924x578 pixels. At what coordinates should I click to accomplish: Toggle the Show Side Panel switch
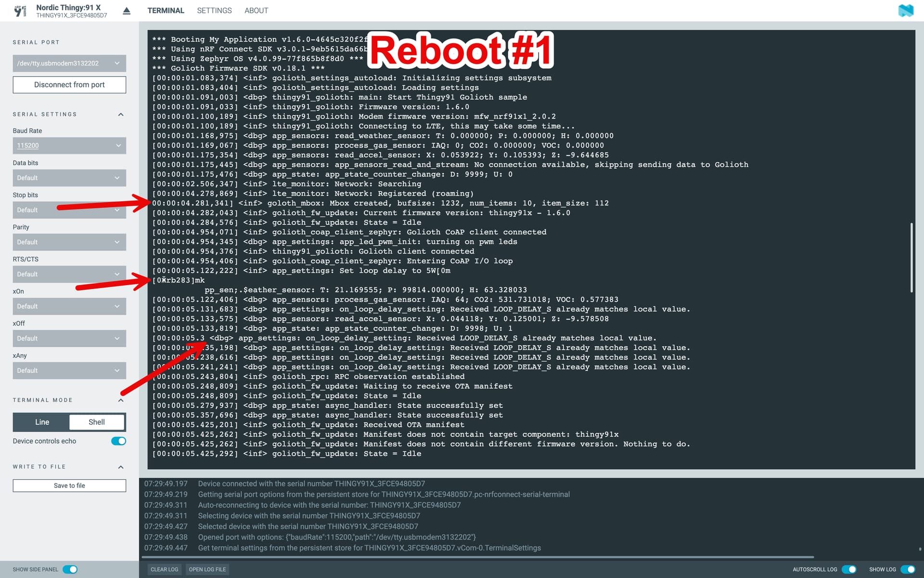pos(70,569)
